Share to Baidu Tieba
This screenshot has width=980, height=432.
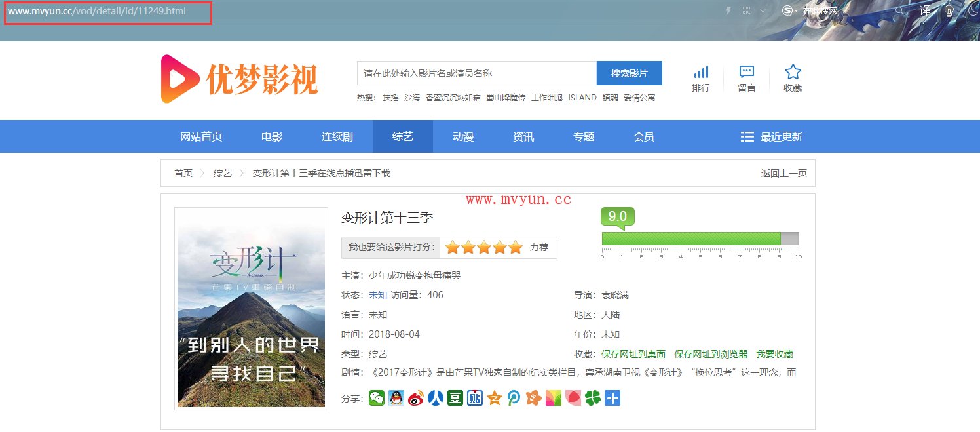[474, 398]
